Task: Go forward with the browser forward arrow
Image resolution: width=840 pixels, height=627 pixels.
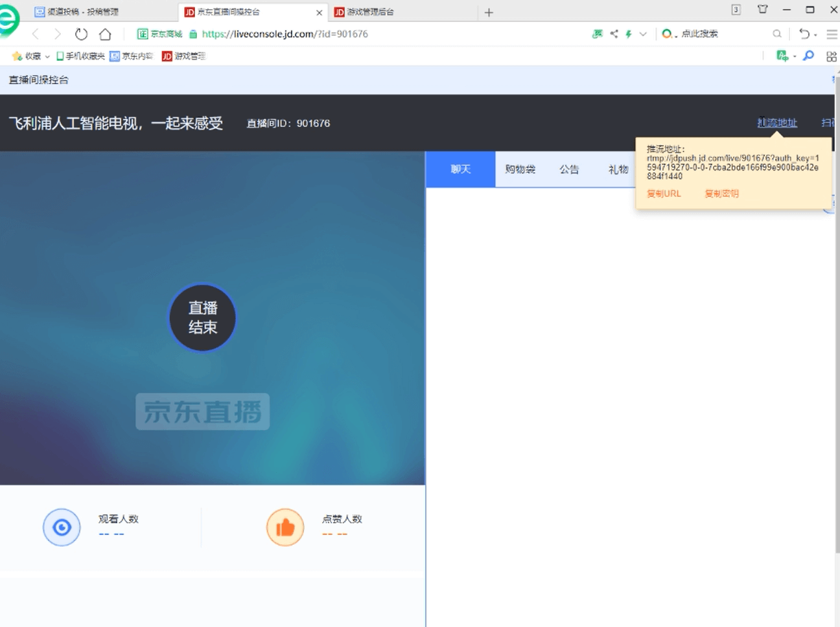Action: [58, 34]
